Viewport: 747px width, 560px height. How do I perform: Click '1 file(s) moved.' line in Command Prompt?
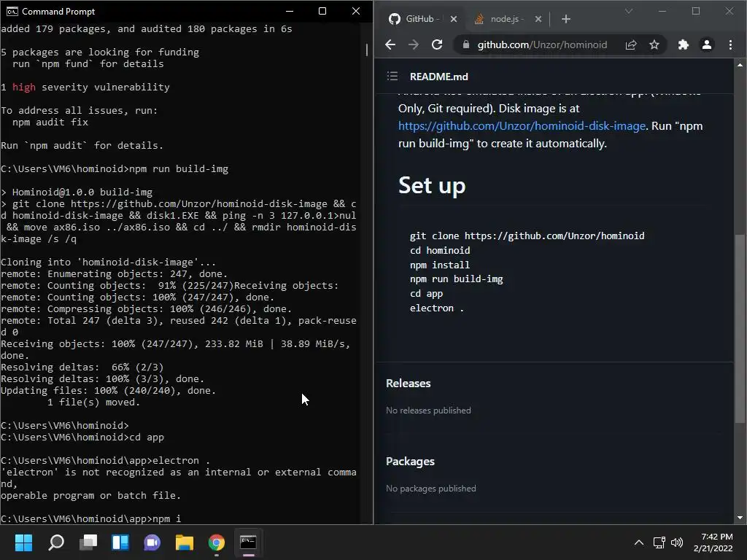tap(93, 402)
